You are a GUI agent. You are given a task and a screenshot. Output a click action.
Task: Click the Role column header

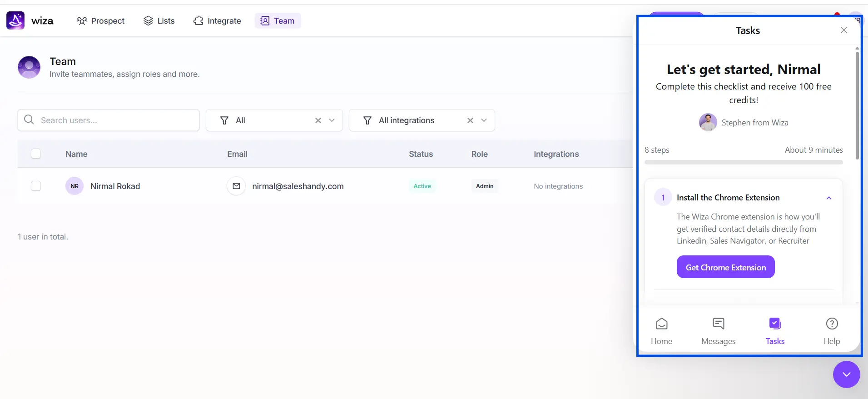[x=479, y=154]
